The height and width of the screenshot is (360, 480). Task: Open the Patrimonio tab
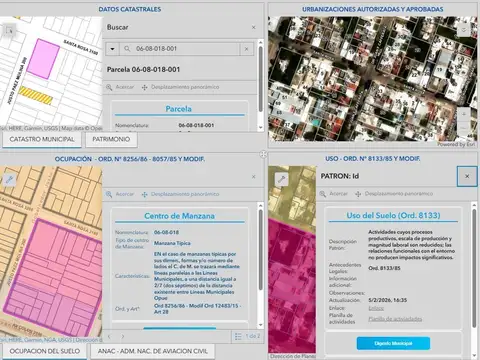pyautogui.click(x=111, y=139)
